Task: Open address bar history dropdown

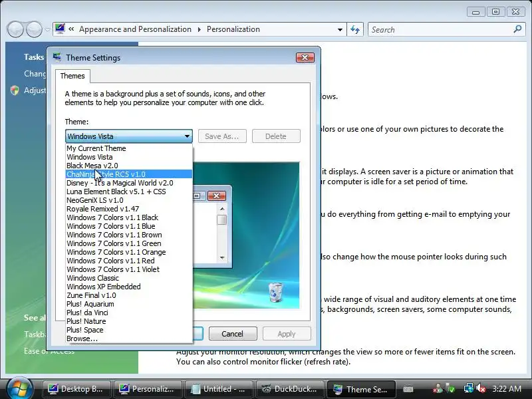Action: [340, 30]
